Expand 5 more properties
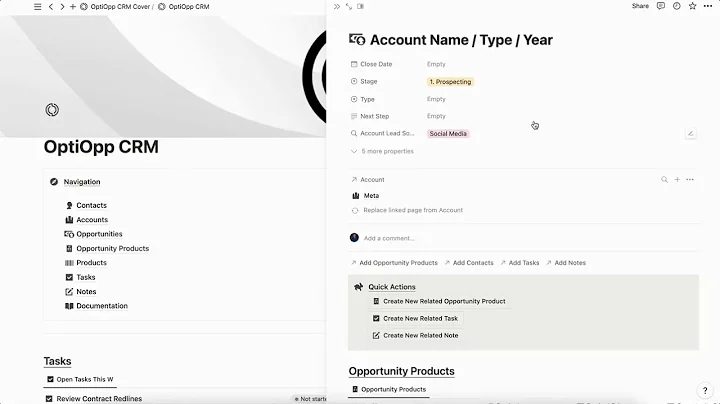The width and height of the screenshot is (720, 404). pos(382,151)
